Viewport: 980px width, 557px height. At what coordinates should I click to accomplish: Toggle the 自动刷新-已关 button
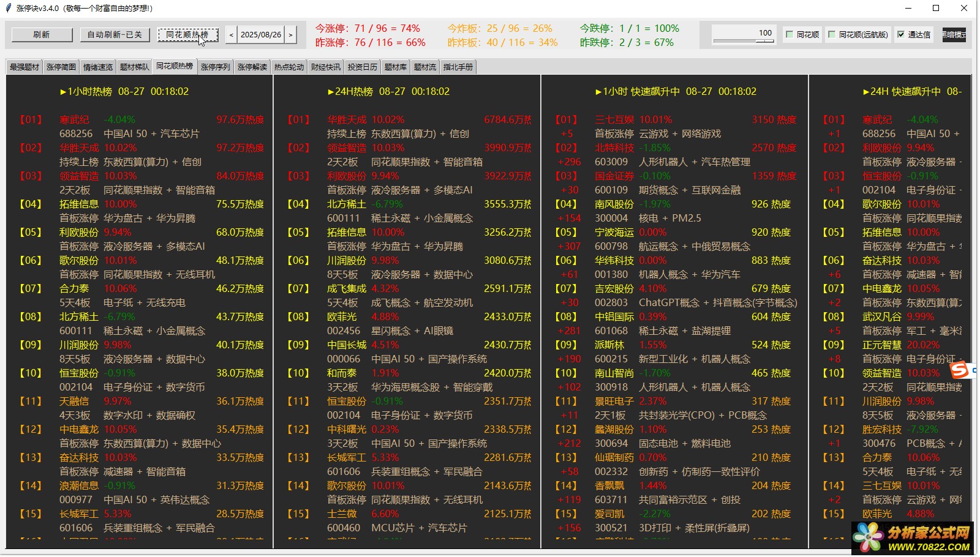[x=115, y=35]
